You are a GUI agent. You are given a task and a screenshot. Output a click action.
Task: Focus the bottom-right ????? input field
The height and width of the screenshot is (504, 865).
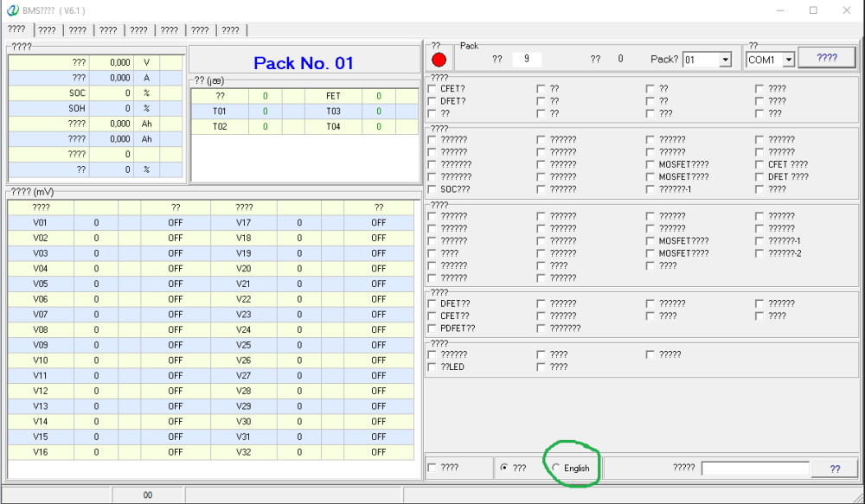click(755, 469)
